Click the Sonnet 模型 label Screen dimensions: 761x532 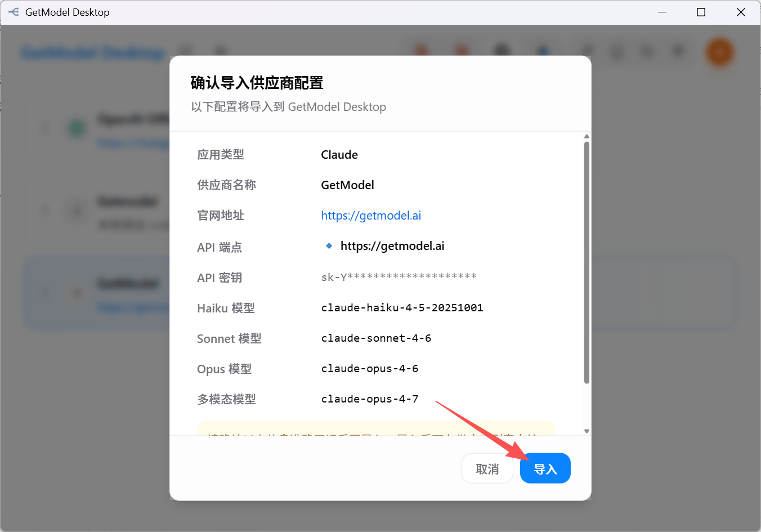(x=229, y=338)
